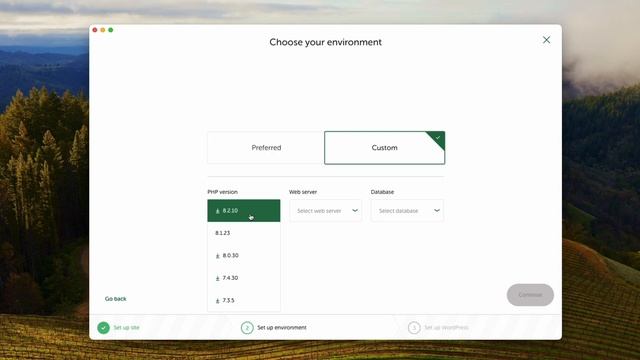Open the Select web server dropdown

point(325,211)
